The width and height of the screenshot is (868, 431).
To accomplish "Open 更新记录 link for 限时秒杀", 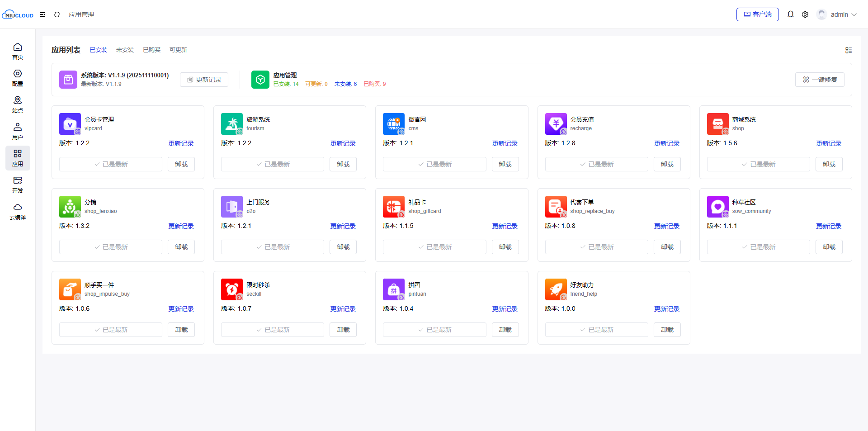I will coord(343,309).
